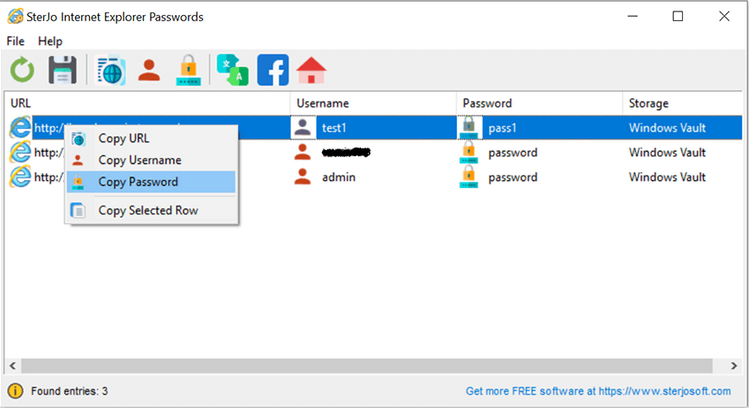Viewport: 750px width, 409px height.
Task: Click the user icon beside test1
Action: [x=302, y=127]
